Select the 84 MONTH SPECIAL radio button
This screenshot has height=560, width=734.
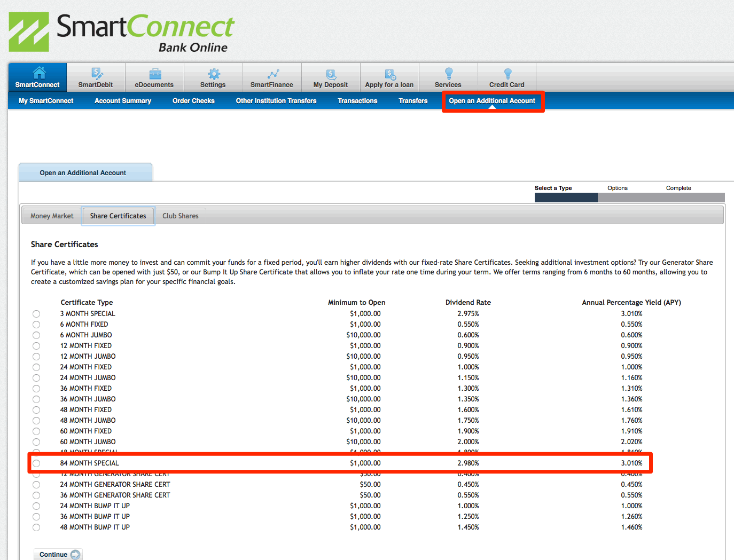36,463
